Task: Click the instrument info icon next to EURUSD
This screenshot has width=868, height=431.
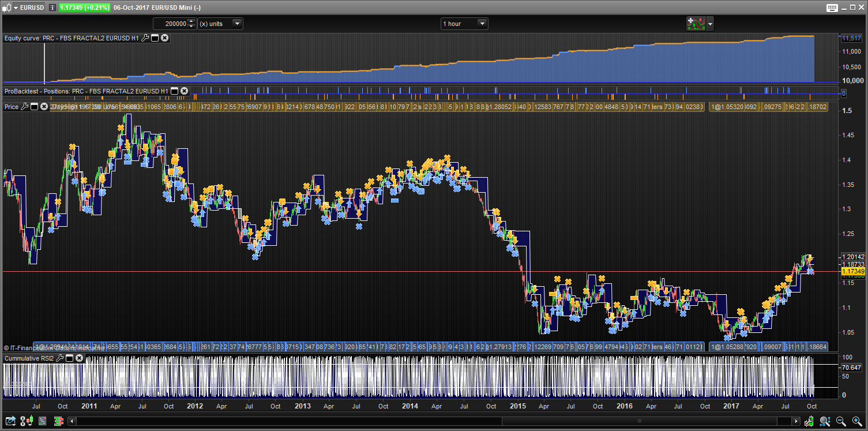Action: pos(52,8)
